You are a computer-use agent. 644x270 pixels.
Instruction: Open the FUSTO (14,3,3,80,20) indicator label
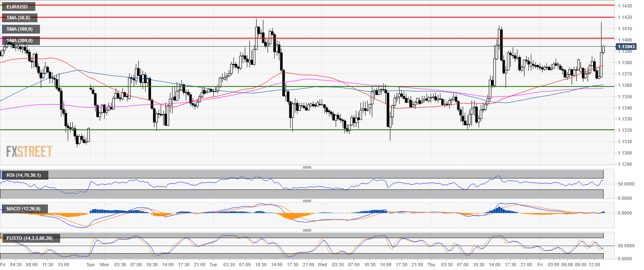click(x=30, y=239)
